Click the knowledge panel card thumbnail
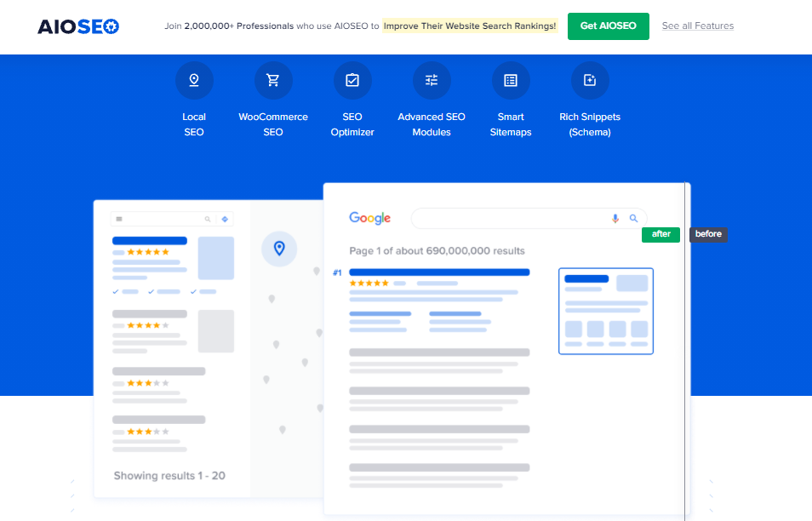Screen dimensions: 812x521 pyautogui.click(x=606, y=312)
